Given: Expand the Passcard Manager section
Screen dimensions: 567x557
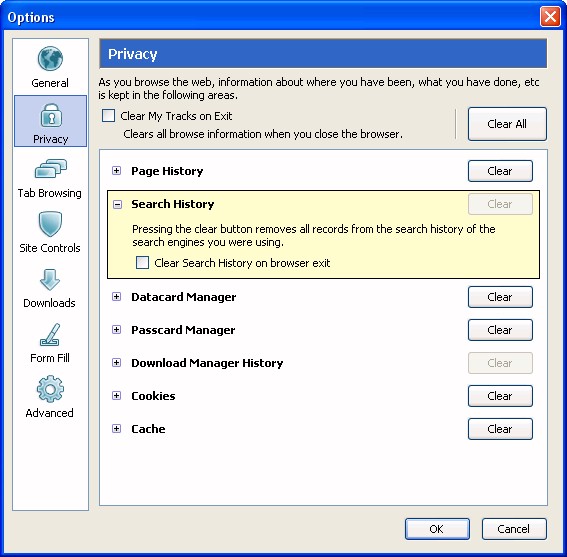Looking at the screenshot, I should (116, 330).
